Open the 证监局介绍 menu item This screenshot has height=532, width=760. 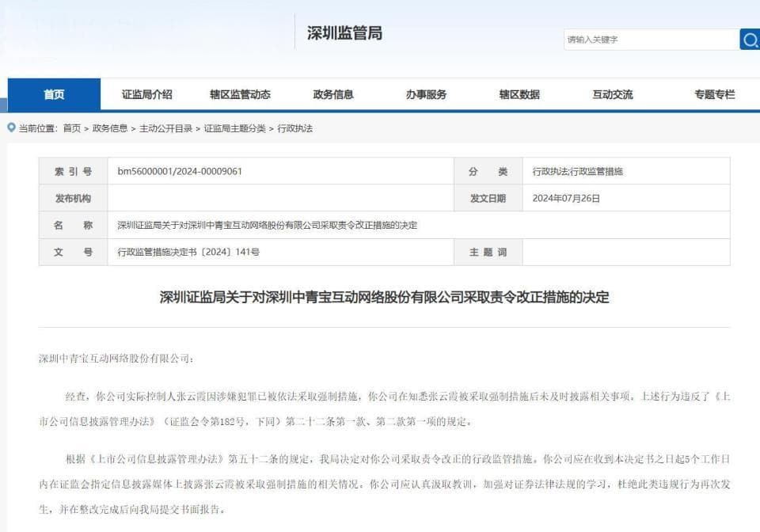tap(147, 94)
